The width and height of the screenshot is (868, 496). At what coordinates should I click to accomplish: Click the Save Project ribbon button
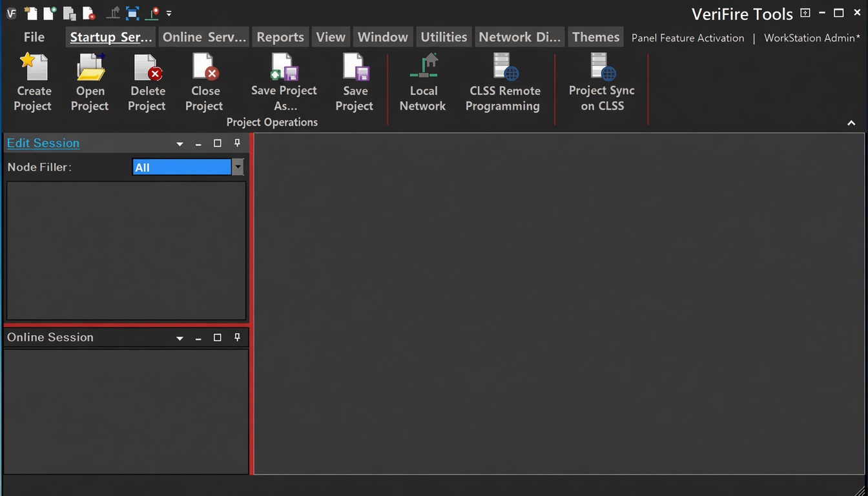point(355,83)
